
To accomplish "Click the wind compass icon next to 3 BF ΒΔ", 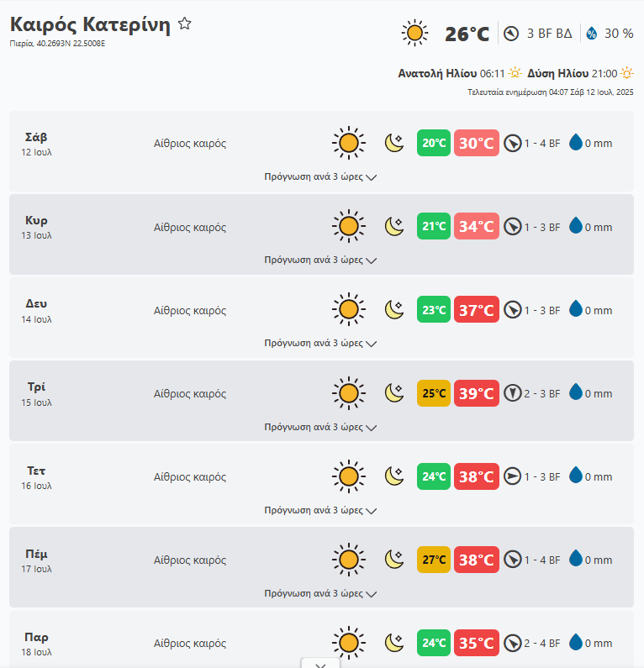I will click(x=511, y=34).
